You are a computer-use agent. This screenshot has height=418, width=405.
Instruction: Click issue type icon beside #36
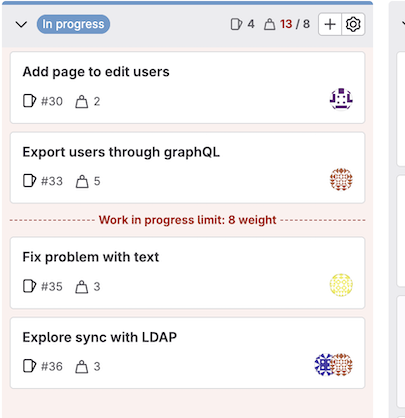[29, 366]
